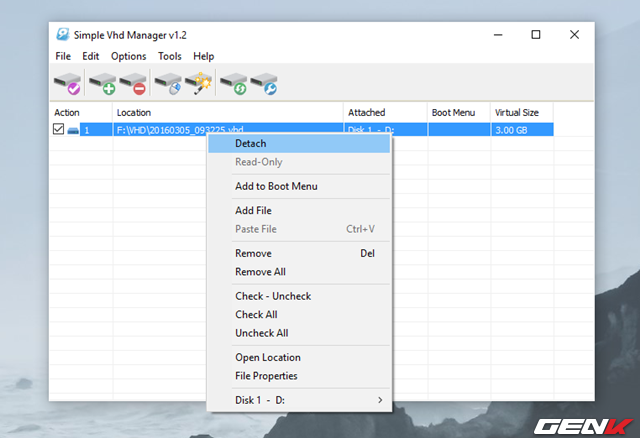Open the Edit menu
The width and height of the screenshot is (640, 438).
point(91,56)
